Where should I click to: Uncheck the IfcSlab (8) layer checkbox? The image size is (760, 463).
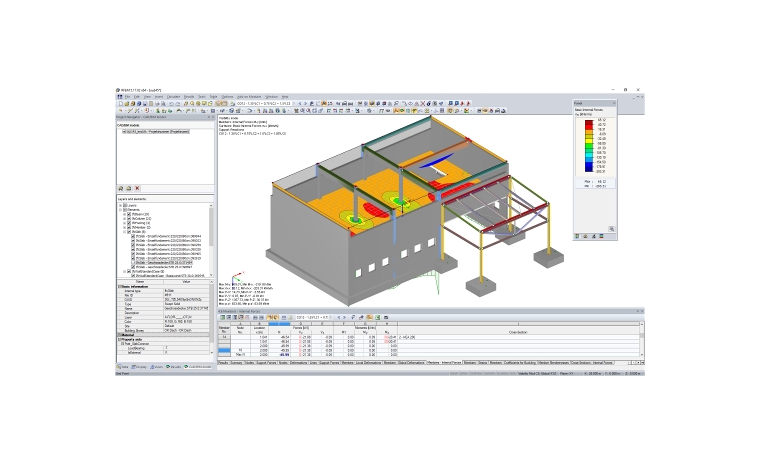129,232
